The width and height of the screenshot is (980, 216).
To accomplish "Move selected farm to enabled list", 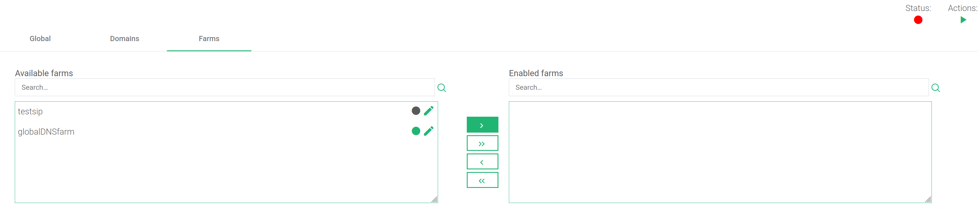I will (482, 125).
